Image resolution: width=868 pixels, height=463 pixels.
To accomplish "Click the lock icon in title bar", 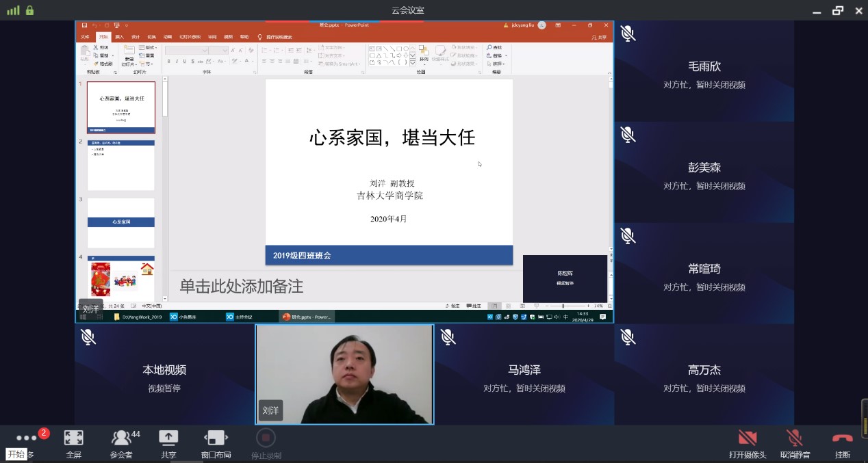I will [29, 10].
